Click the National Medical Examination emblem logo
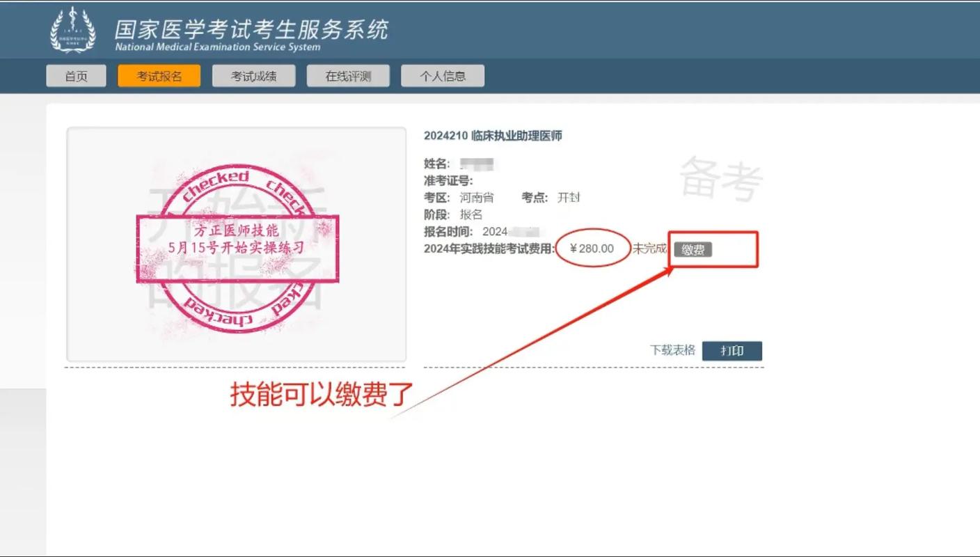 (x=72, y=31)
